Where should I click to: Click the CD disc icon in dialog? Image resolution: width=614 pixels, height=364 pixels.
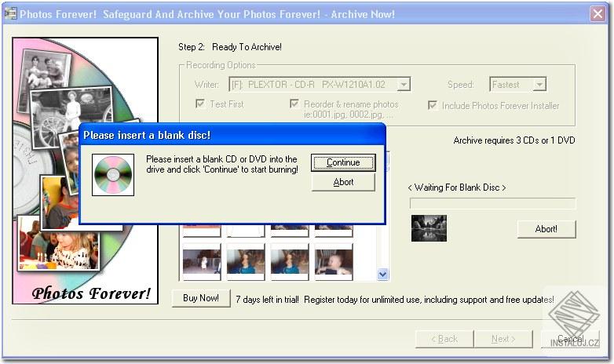click(x=113, y=175)
